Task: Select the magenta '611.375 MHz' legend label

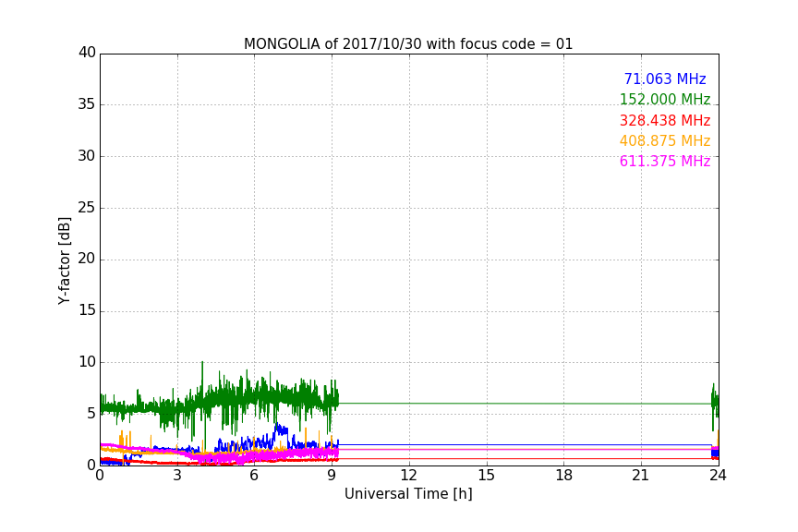Action: 665,161
